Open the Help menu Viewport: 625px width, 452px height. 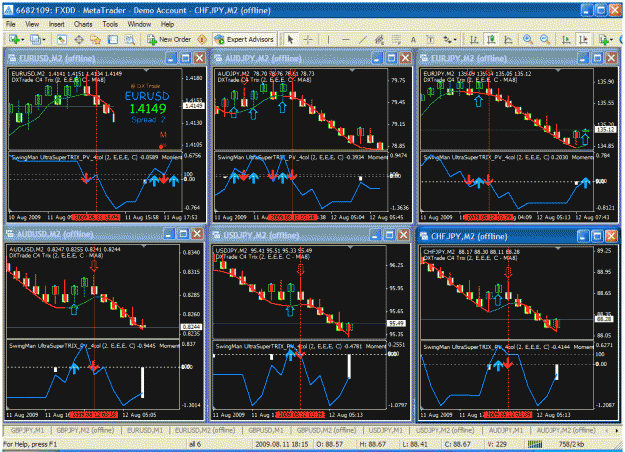(167, 24)
